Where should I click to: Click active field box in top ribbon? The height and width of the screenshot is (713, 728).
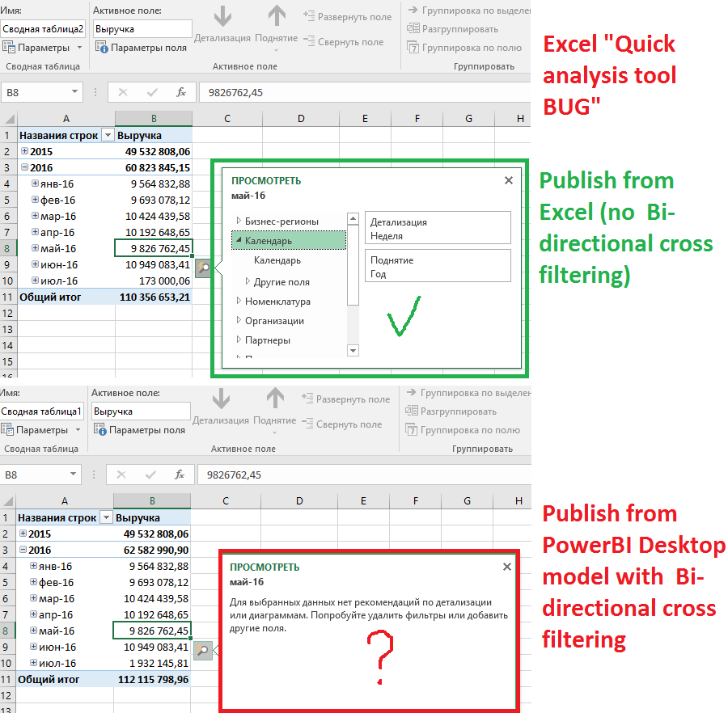point(142,29)
